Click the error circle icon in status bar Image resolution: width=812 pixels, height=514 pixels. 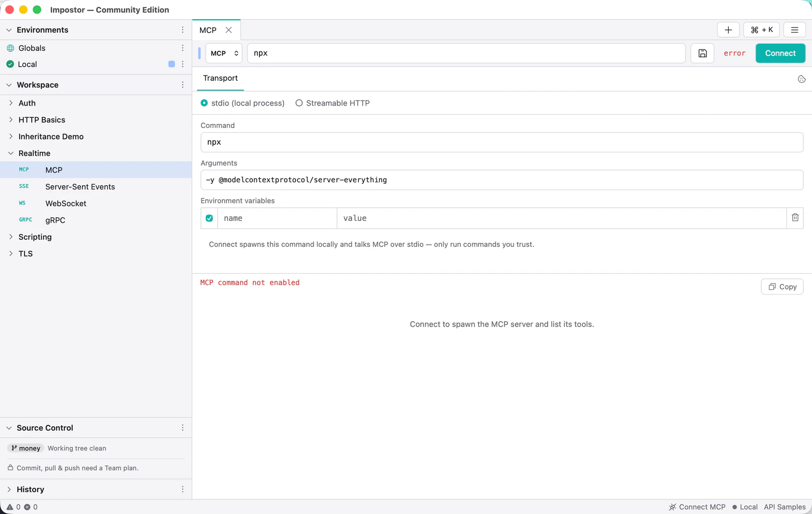27,507
